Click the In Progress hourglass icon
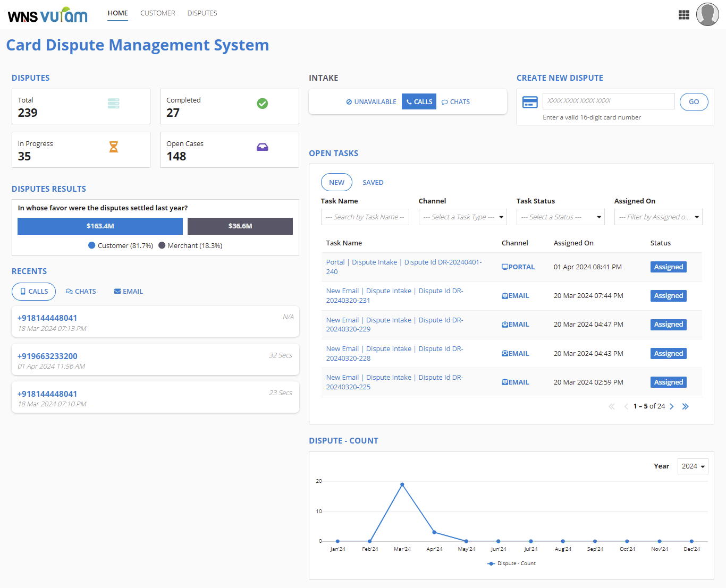This screenshot has width=726, height=588. [114, 147]
